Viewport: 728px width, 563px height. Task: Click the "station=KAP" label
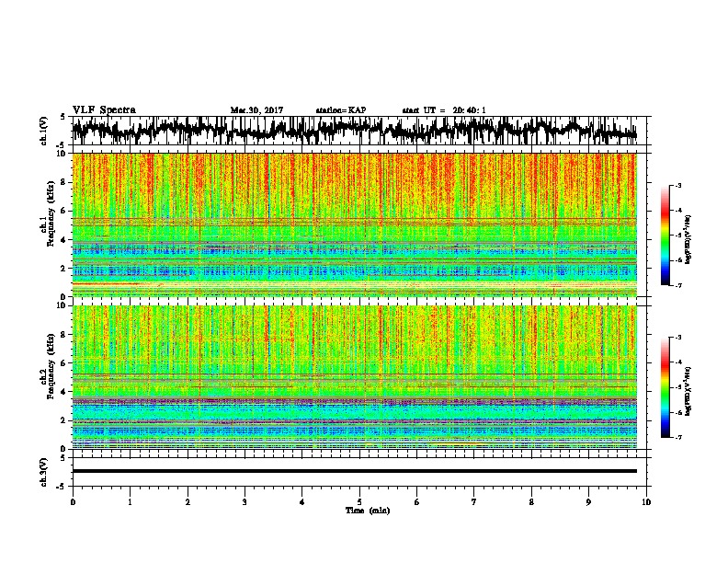[341, 110]
